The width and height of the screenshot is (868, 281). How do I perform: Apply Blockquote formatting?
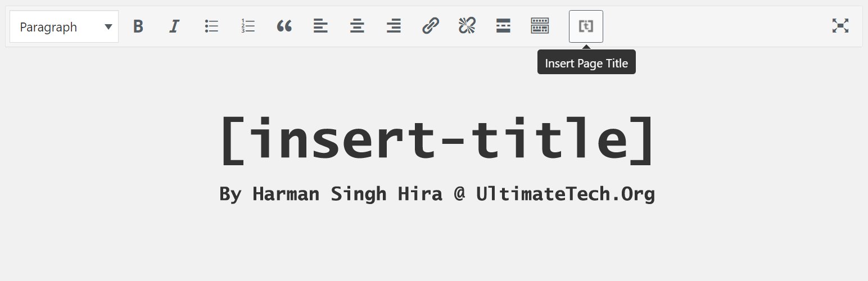[x=284, y=26]
